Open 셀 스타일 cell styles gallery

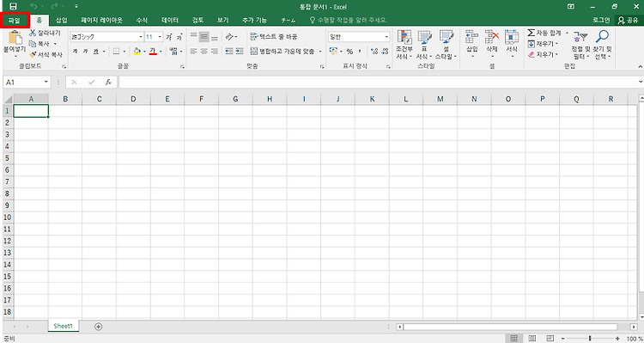click(446, 45)
